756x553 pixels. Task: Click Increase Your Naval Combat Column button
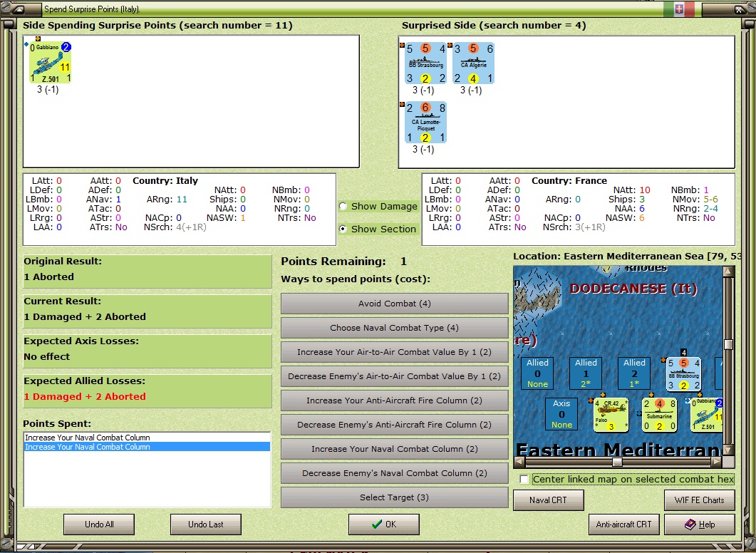395,449
